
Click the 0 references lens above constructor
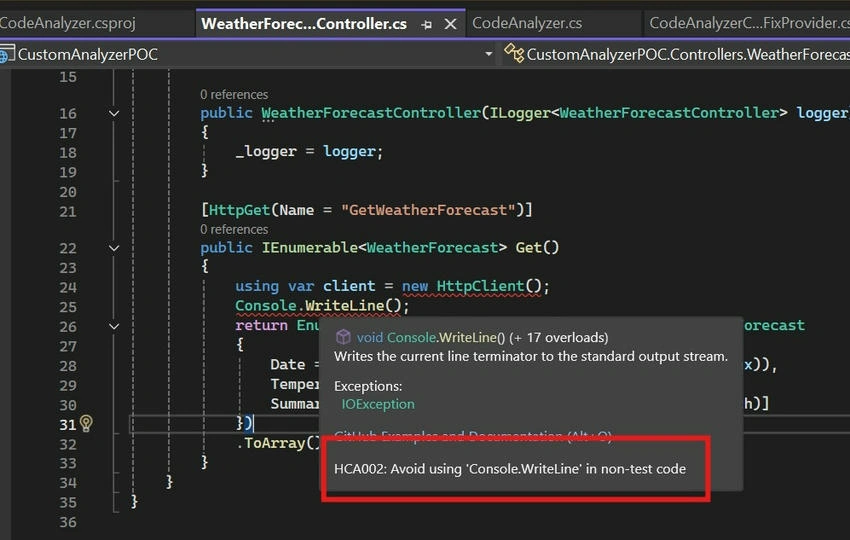pyautogui.click(x=234, y=94)
